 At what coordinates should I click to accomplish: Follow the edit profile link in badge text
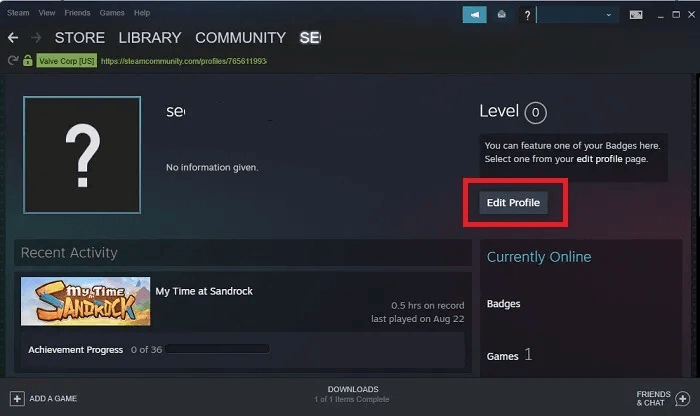coord(599,159)
